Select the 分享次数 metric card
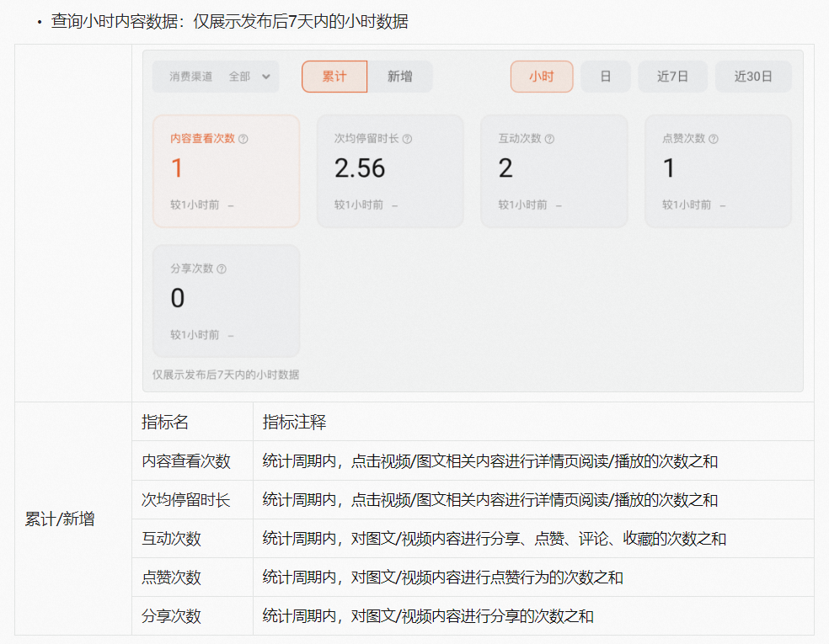This screenshot has width=829, height=644. [227, 301]
